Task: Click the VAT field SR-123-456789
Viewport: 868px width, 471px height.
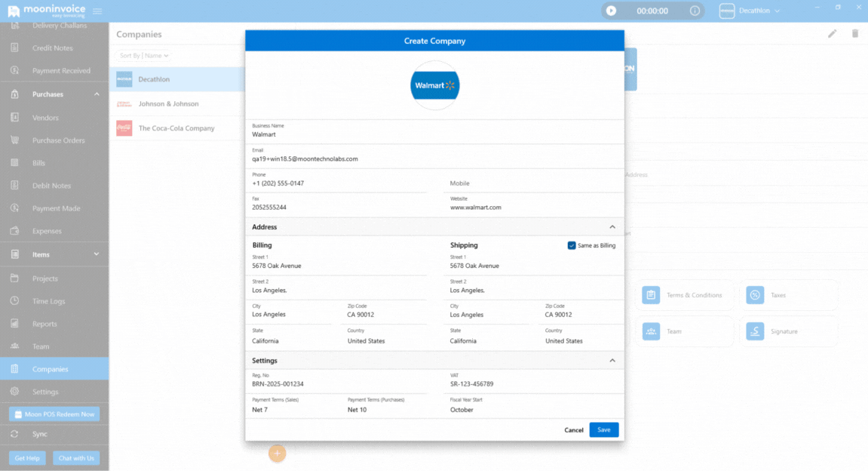Action: (x=534, y=380)
